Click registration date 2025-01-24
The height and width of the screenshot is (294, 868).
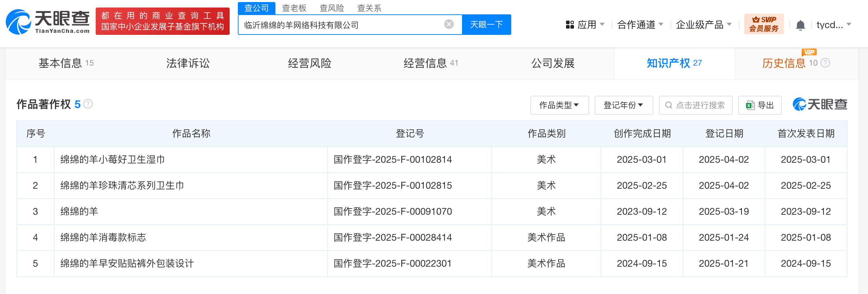click(x=724, y=237)
